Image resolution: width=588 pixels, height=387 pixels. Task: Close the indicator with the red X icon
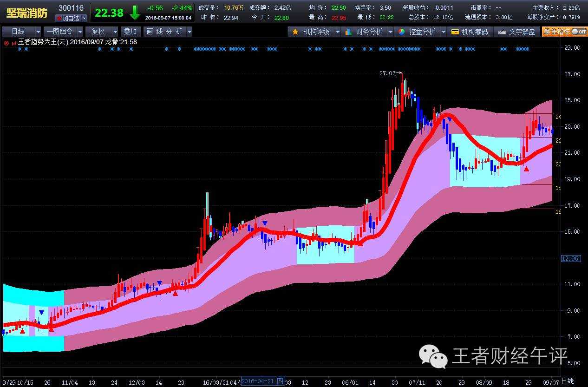pyautogui.click(x=6, y=42)
